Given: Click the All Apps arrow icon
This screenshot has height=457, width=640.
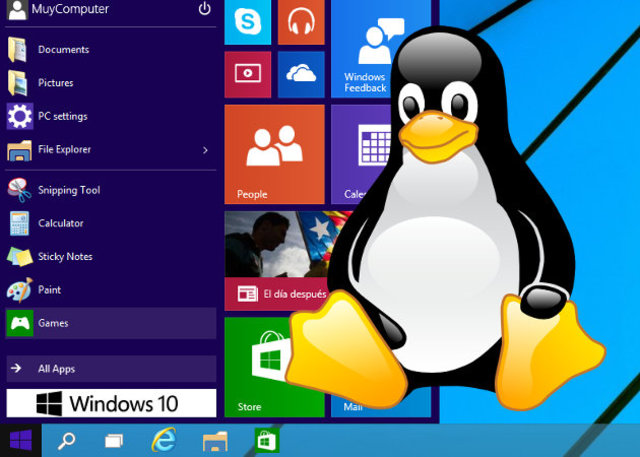Looking at the screenshot, I should coord(16,368).
